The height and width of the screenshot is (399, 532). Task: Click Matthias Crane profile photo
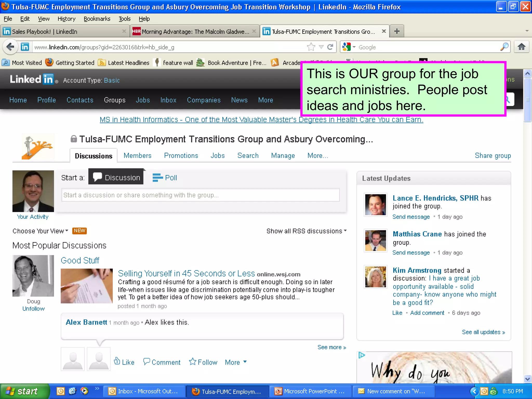tap(375, 241)
